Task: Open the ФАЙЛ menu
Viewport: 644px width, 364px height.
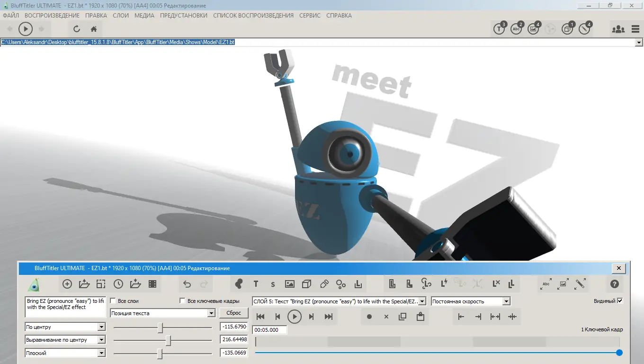Action: click(11, 15)
